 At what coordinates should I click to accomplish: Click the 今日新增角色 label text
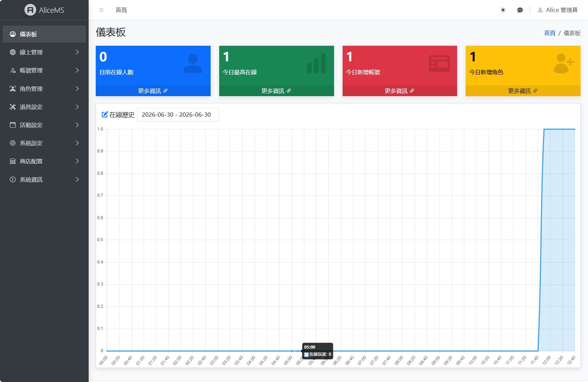[x=486, y=72]
